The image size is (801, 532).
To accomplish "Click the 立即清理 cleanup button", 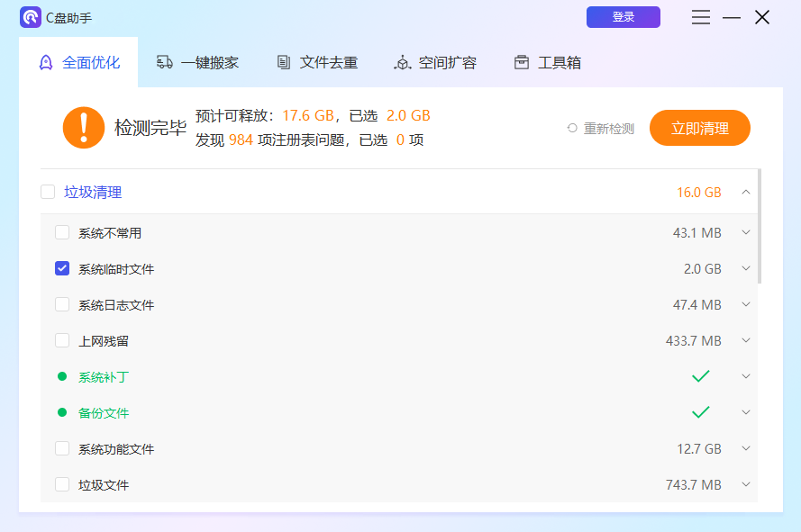I will 700,127.
